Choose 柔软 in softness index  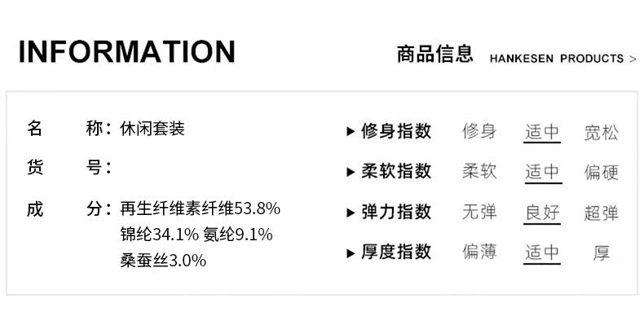[479, 172]
